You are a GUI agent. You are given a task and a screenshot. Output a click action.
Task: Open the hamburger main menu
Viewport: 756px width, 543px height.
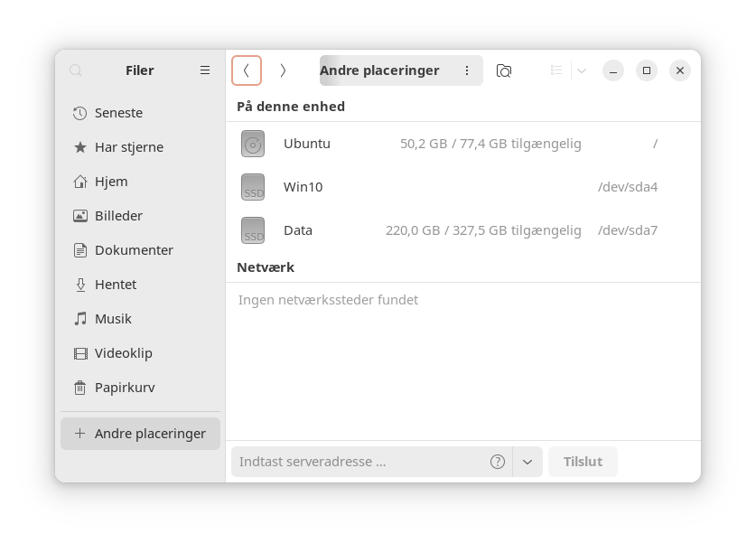(205, 70)
